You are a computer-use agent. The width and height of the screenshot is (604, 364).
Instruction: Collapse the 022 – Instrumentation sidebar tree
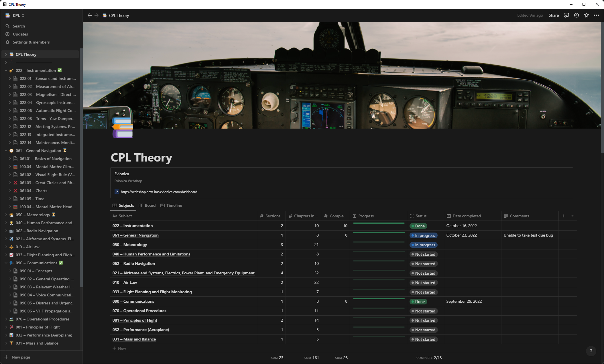pos(6,70)
